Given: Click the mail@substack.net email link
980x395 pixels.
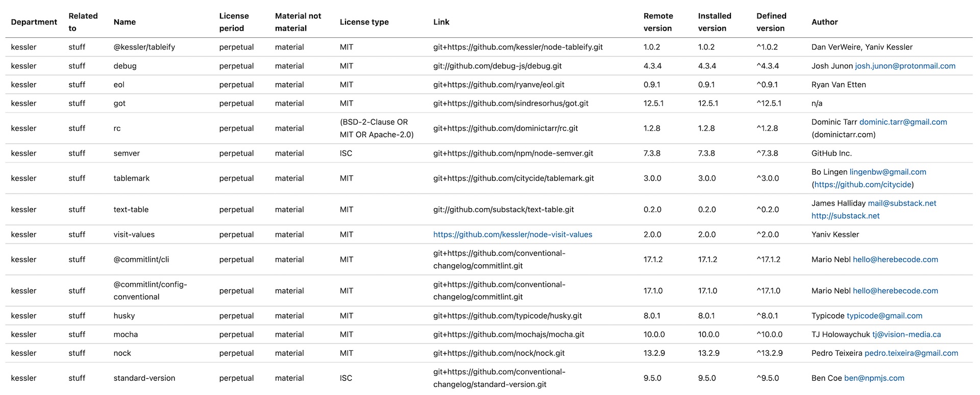Looking at the screenshot, I should coord(902,203).
